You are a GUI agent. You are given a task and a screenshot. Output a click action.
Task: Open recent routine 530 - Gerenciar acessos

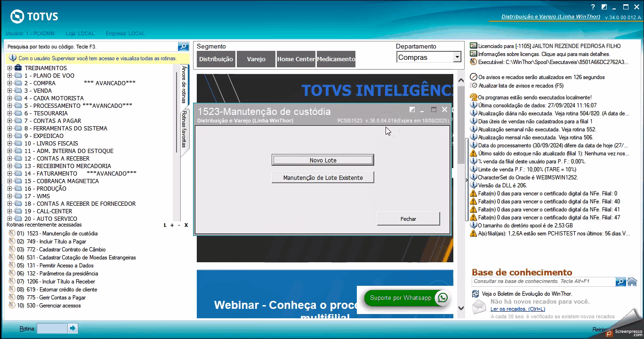(x=54, y=306)
